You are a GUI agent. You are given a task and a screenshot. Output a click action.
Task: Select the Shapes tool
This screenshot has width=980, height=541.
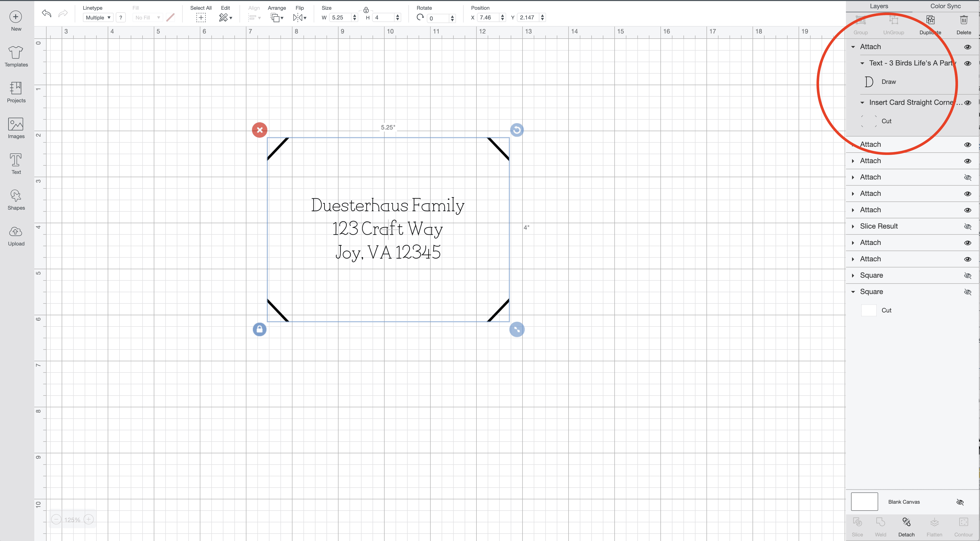16,200
